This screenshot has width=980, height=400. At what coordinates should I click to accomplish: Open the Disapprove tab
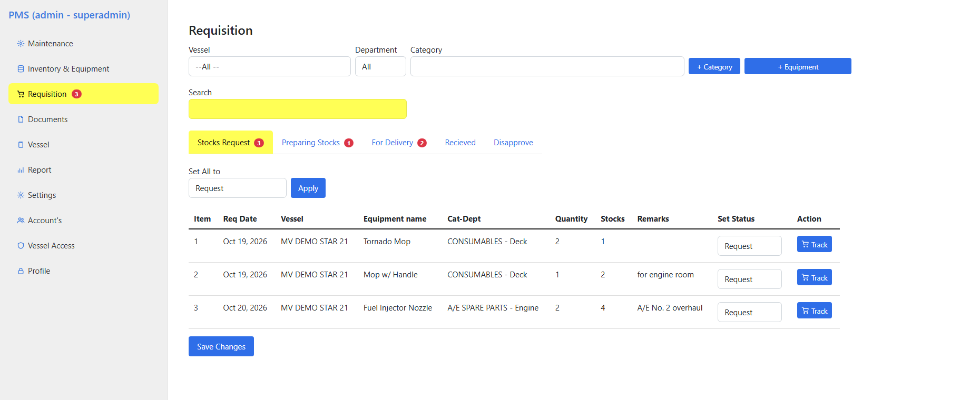(x=513, y=143)
